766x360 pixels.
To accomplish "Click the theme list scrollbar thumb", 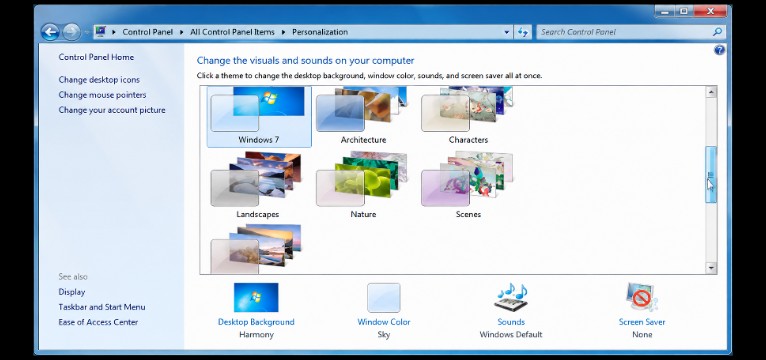I will 711,174.
